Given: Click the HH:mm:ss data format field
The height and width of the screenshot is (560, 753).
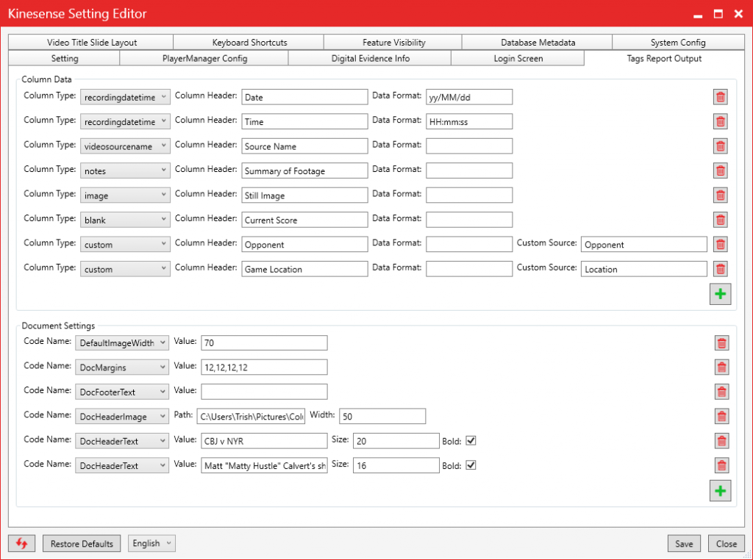Looking at the screenshot, I should (469, 121).
